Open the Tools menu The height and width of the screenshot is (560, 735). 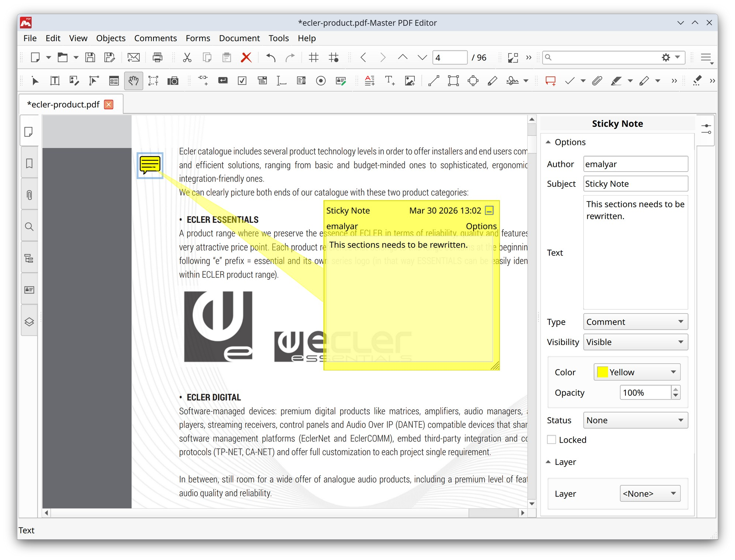tap(279, 38)
